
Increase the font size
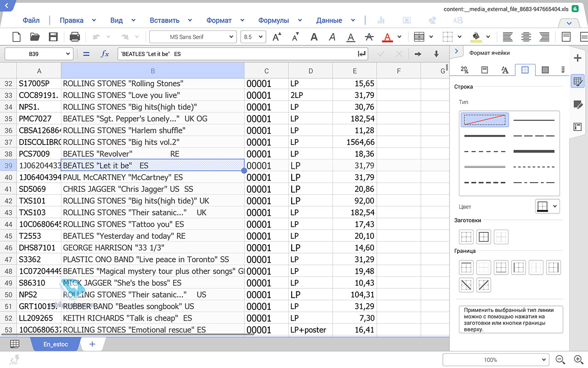(x=277, y=37)
